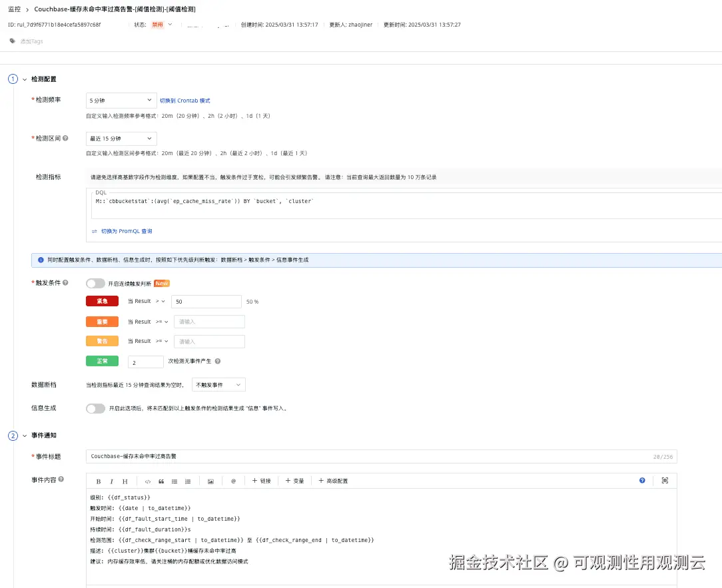Open editor help with blue question icon
This screenshot has height=588, width=722.
642,480
